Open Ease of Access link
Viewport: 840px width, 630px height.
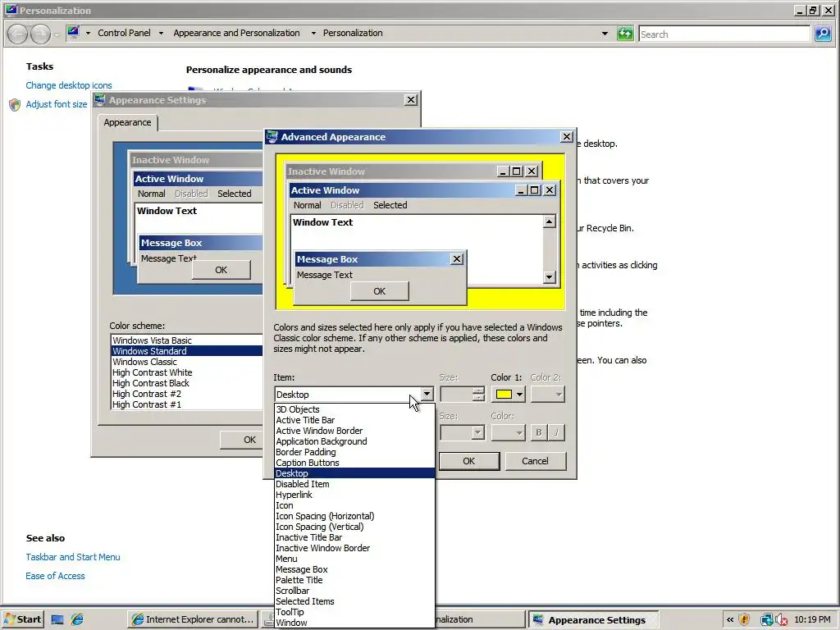tap(55, 576)
